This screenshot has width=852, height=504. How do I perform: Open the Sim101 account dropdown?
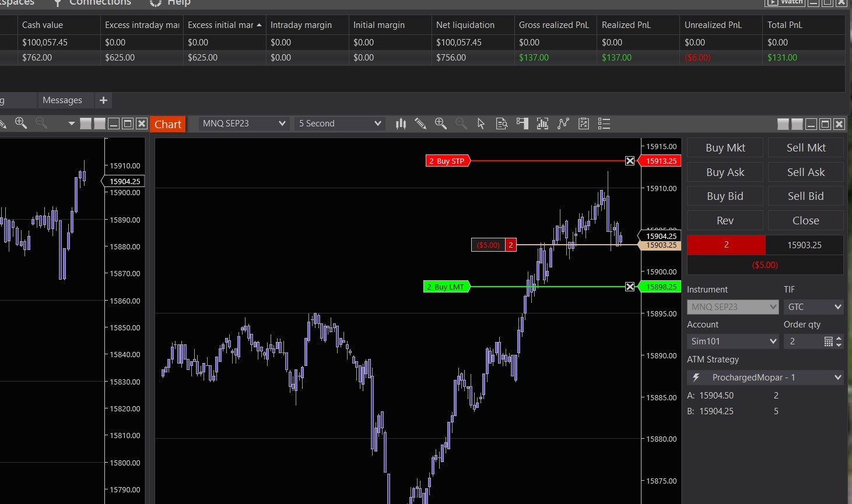tap(733, 341)
